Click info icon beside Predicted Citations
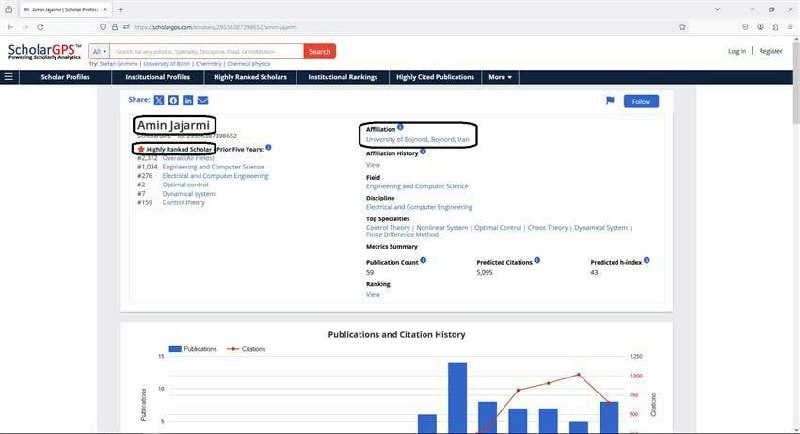Image resolution: width=800 pixels, height=434 pixels. tap(537, 260)
